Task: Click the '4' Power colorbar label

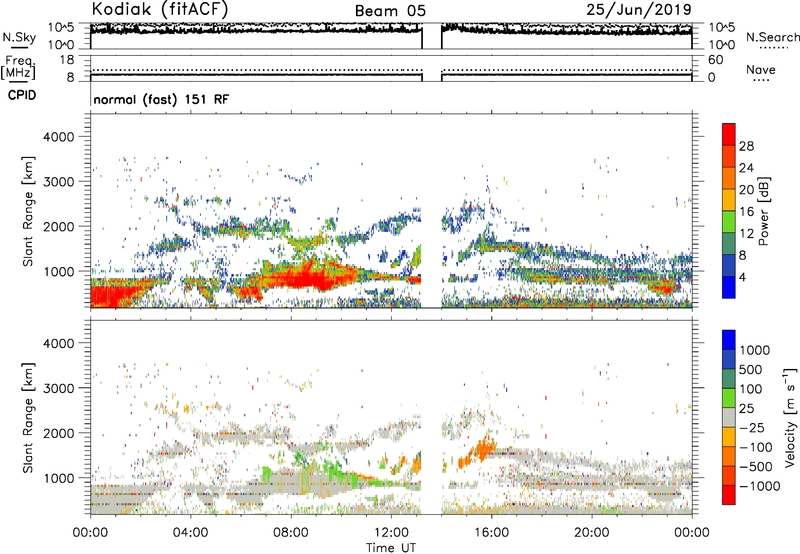Action: coord(742,277)
